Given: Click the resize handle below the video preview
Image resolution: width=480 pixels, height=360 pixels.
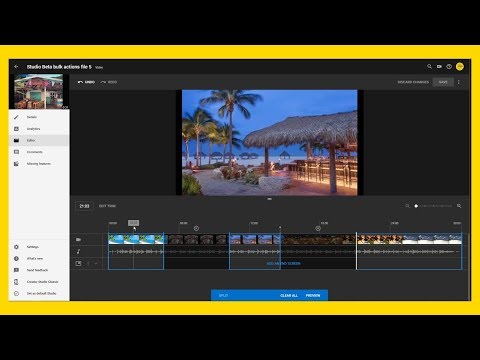Looking at the screenshot, I should point(270,199).
